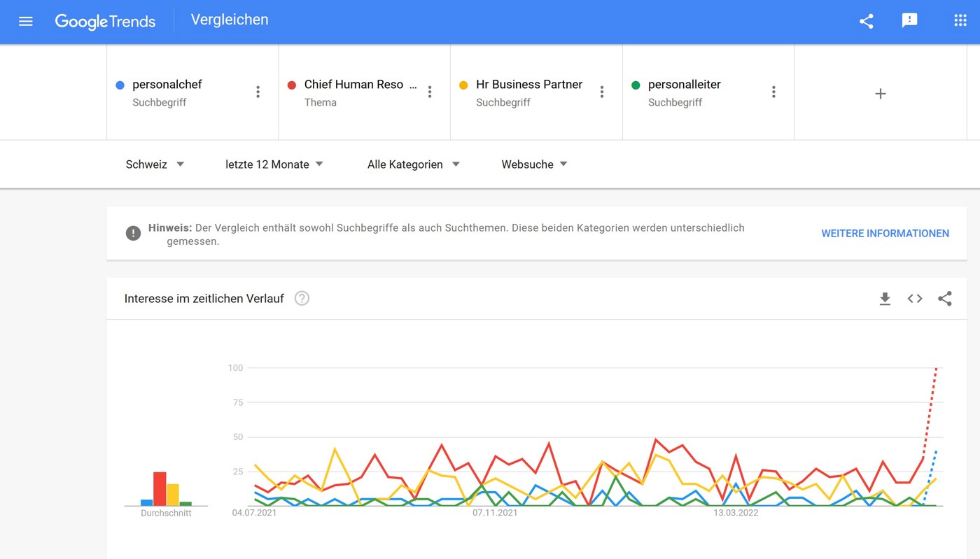Image resolution: width=980 pixels, height=559 pixels.
Task: Click WEITERE INFORMATIONEN link
Action: pos(885,234)
